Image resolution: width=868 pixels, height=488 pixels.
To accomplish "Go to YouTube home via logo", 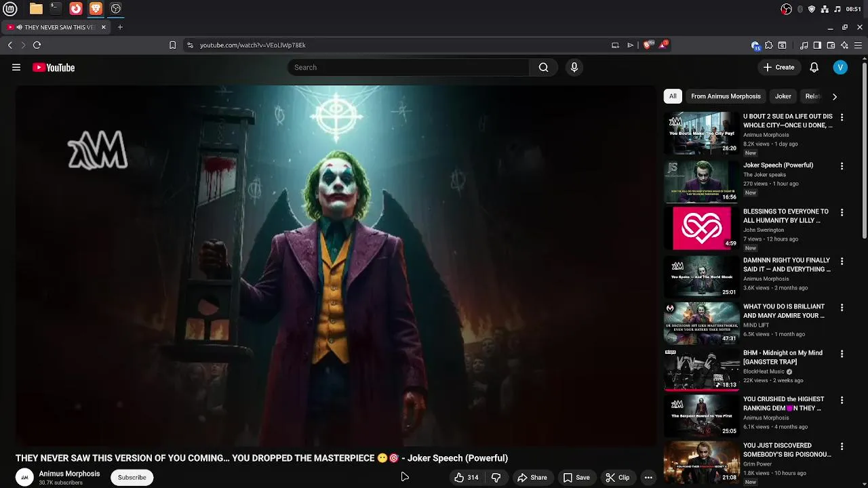I will coord(54,67).
